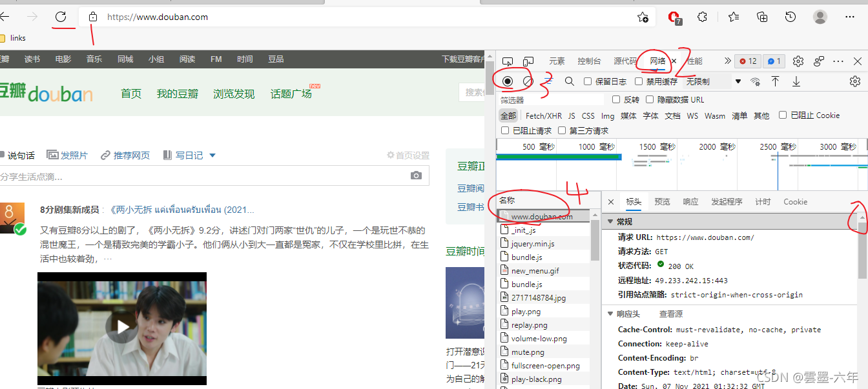Open DevTools settings gear beside message badge
The image size is (868, 389).
point(798,61)
